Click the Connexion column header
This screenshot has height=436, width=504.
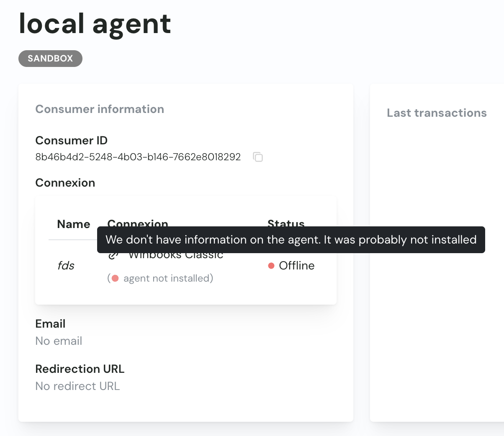click(x=138, y=224)
